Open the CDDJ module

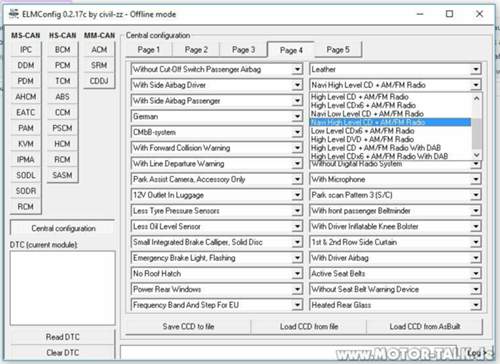tap(99, 81)
